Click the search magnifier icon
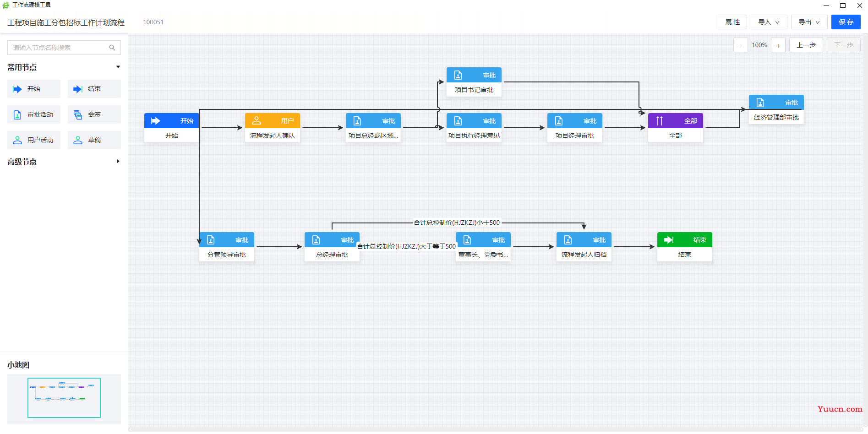Screen dimensions: 868x434 pyautogui.click(x=112, y=48)
